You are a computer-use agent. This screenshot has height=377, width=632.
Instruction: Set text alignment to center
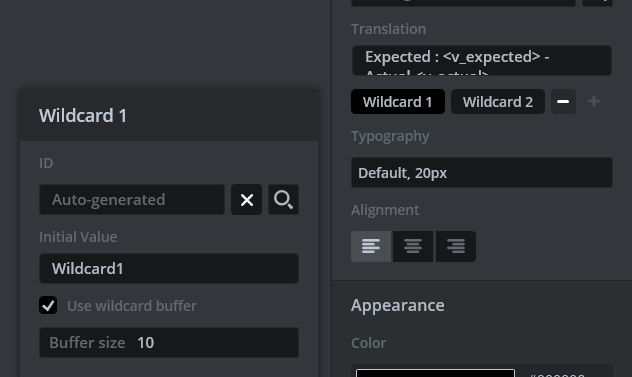(413, 246)
